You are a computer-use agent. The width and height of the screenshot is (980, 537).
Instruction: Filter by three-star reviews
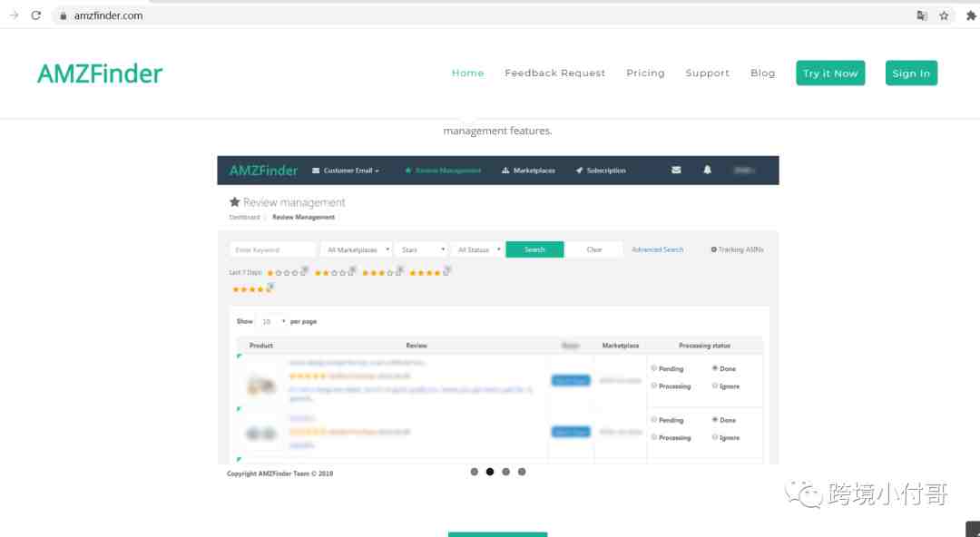(382, 272)
